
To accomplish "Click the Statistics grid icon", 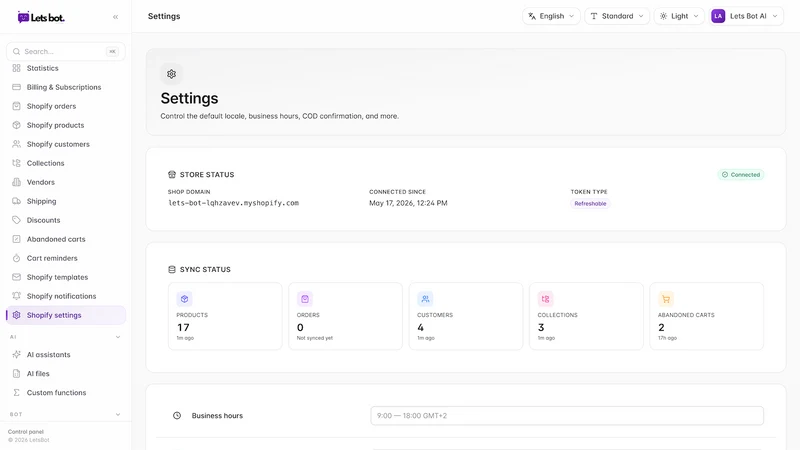I will click(16, 68).
